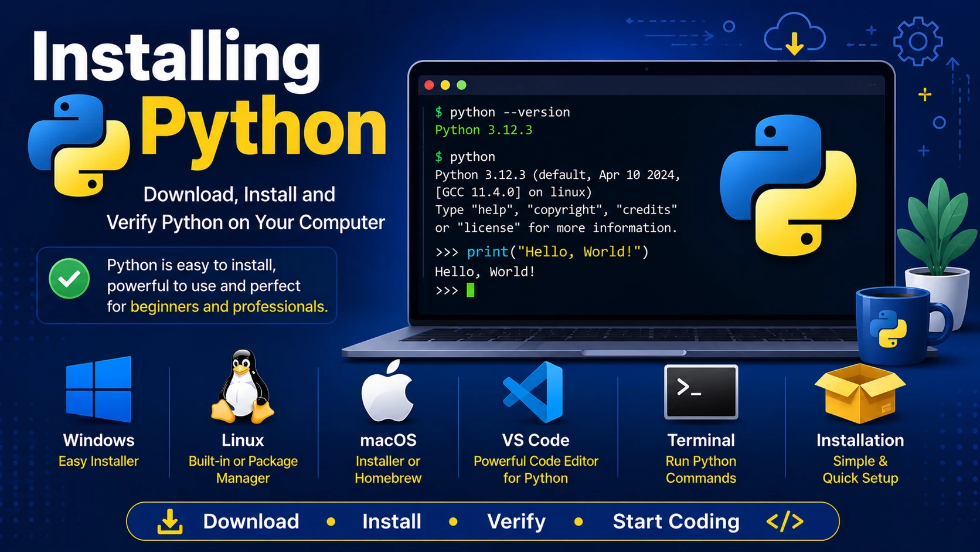Click the 'Linux' heading
Screen dimensions: 980x552
click(243, 440)
